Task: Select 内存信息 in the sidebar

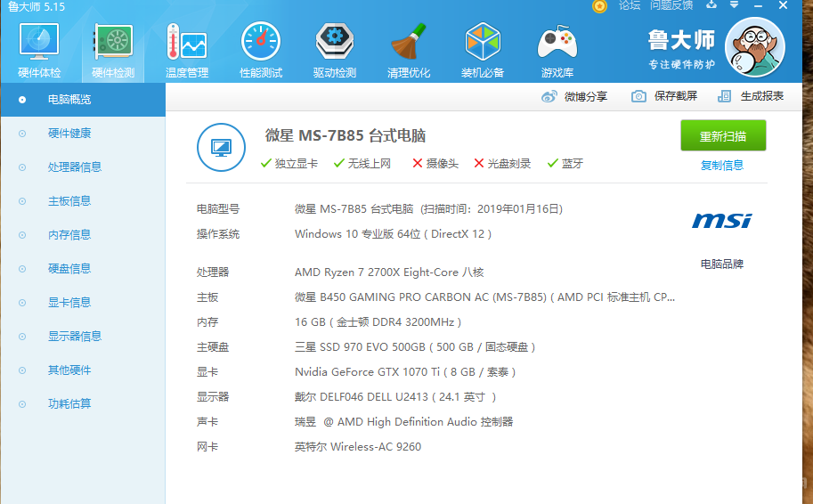Action: click(83, 235)
